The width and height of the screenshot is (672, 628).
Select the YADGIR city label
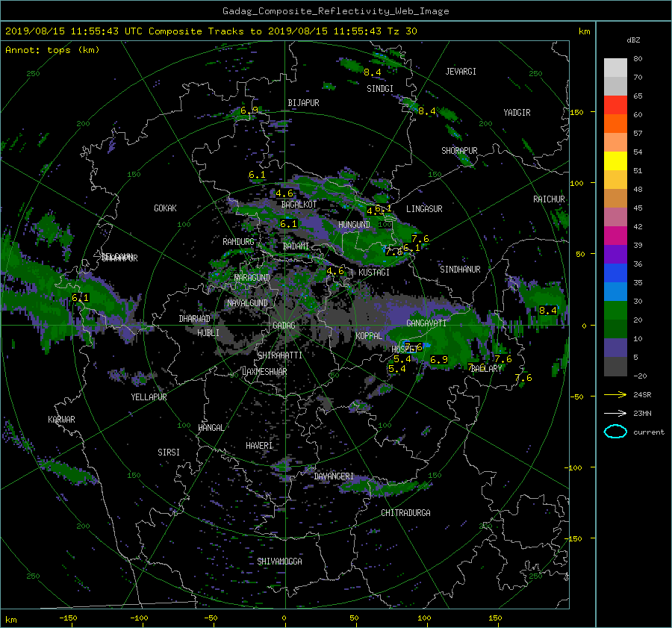pyautogui.click(x=517, y=113)
